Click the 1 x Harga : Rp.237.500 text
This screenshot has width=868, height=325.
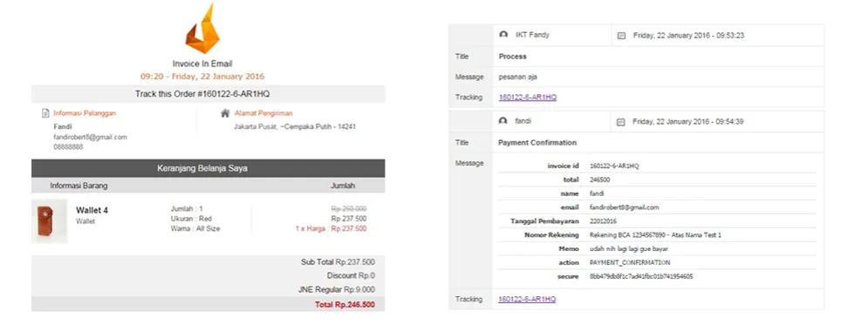click(331, 228)
